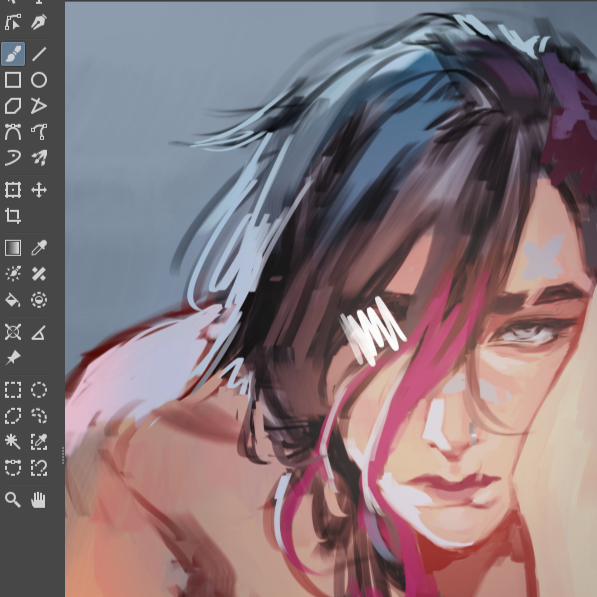Select the Measure angle tool
The width and height of the screenshot is (597, 597).
tap(38, 332)
